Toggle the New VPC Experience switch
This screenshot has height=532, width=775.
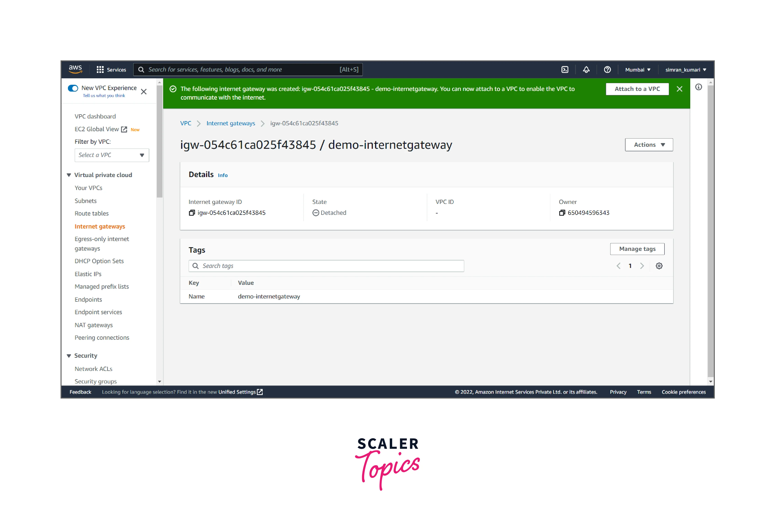[x=73, y=88]
